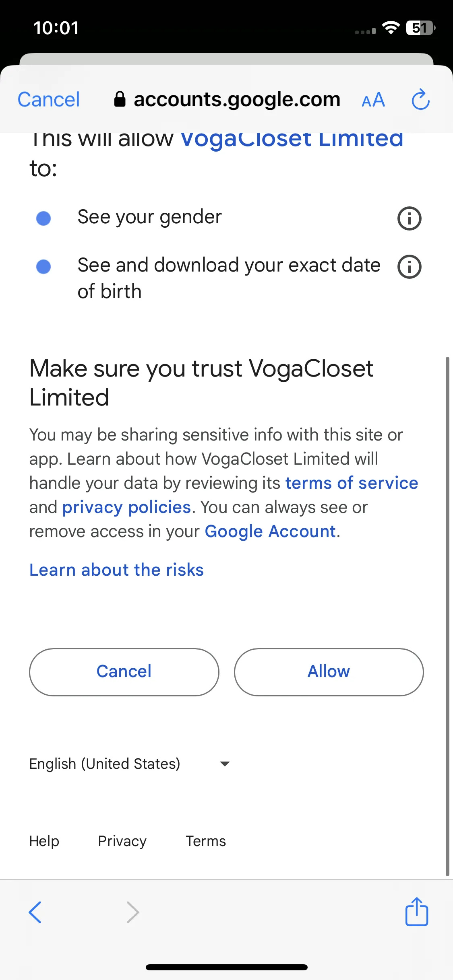Tap the forward chevron in bottom toolbar
The width and height of the screenshot is (453, 980).
pos(132,912)
